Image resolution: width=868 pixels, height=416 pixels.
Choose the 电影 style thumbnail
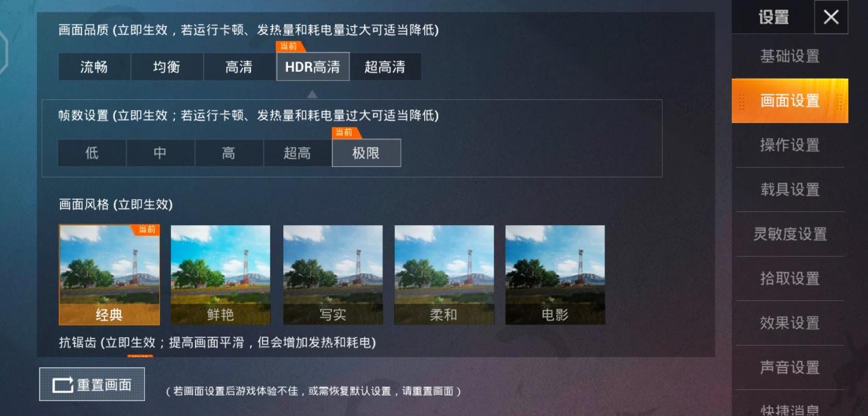pyautogui.click(x=555, y=275)
